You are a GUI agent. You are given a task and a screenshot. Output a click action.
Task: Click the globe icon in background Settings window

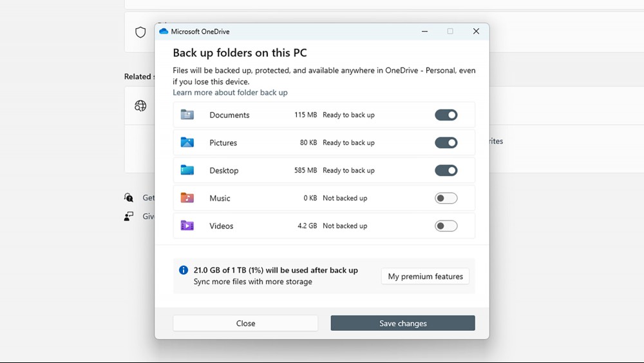coord(140,106)
